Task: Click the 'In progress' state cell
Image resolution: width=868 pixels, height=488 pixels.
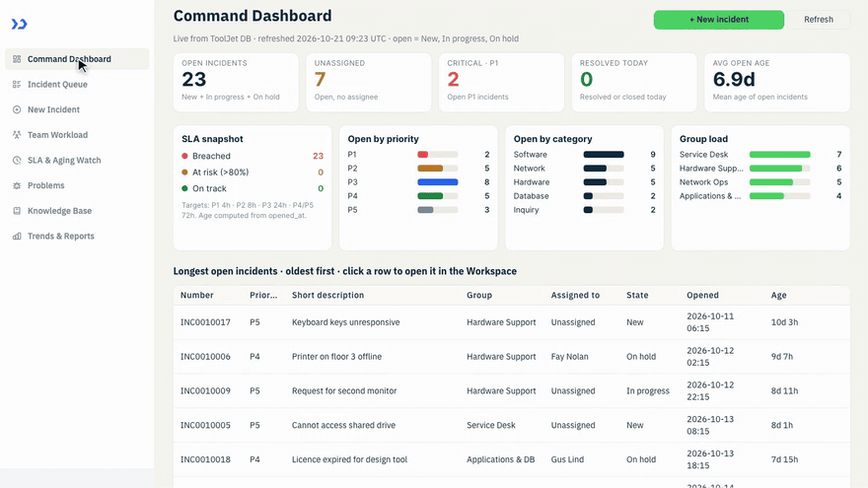Action: tap(648, 390)
